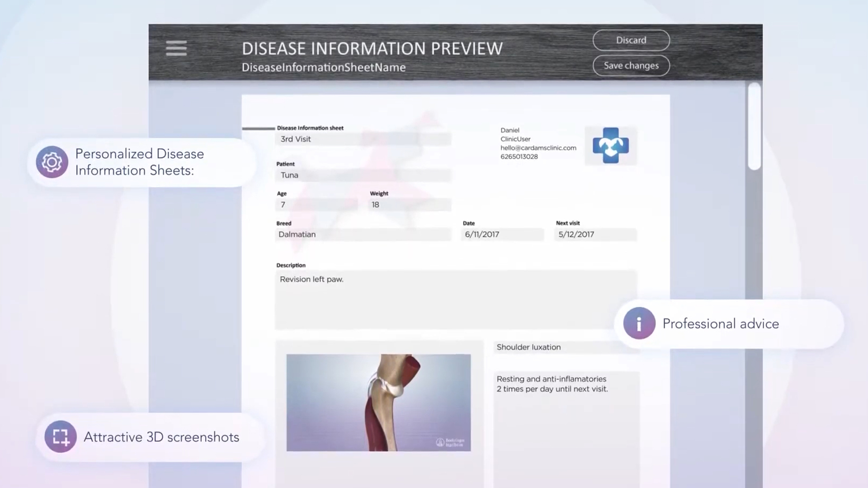The image size is (868, 488).
Task: Click the Boehringer Ingelheim watermark logo
Action: pos(450,442)
